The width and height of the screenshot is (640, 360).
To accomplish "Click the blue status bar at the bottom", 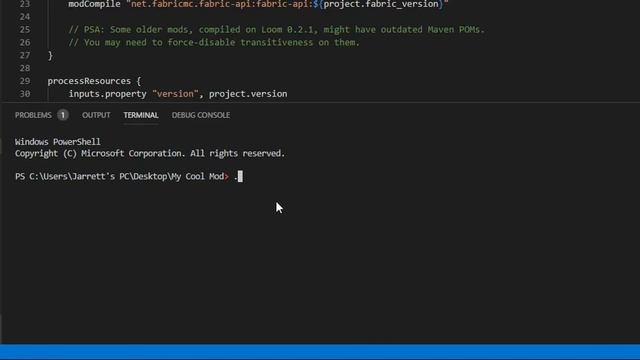I will point(320,352).
